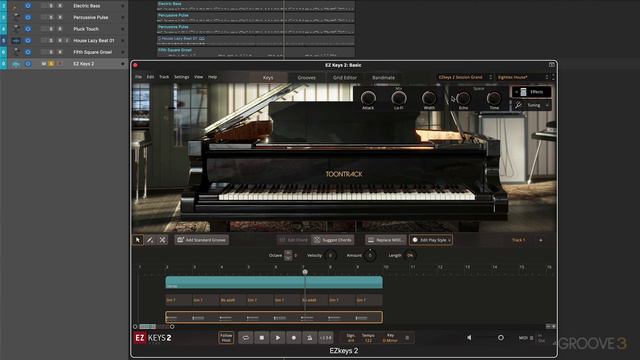This screenshot has height=360, width=640.
Task: Toggle power on House Lazy Beat 01 track
Action: (28, 40)
